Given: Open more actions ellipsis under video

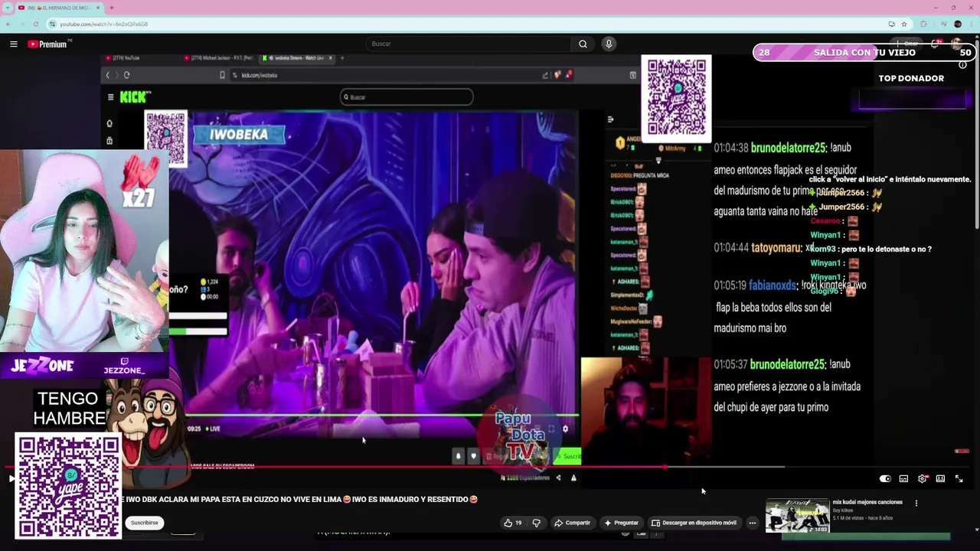Looking at the screenshot, I should click(753, 523).
